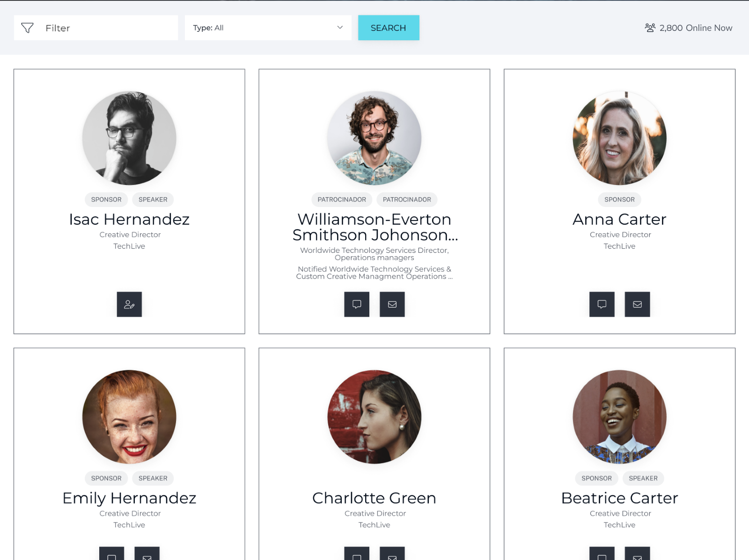This screenshot has width=749, height=560.
Task: Send email to Charlotte Green
Action: (x=392, y=553)
